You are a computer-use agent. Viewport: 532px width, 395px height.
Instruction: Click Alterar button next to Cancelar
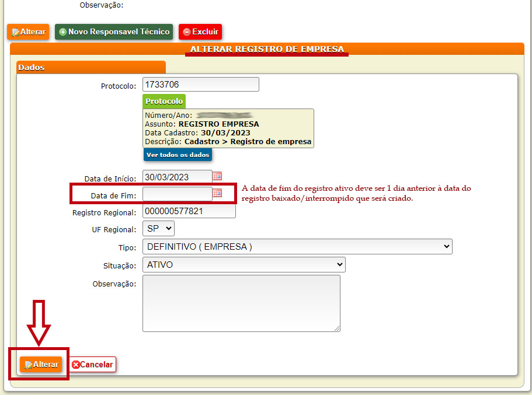tap(41, 365)
